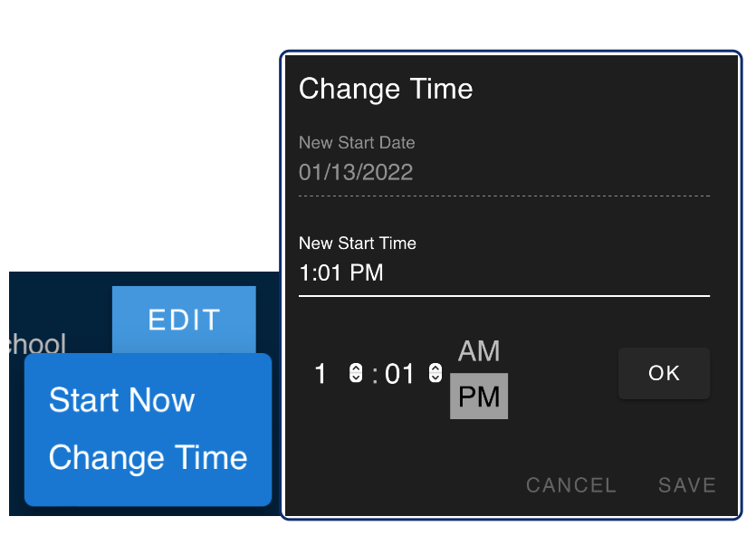Select the highlighted PM option
Viewport: 756px width, 545px height.
(x=479, y=397)
